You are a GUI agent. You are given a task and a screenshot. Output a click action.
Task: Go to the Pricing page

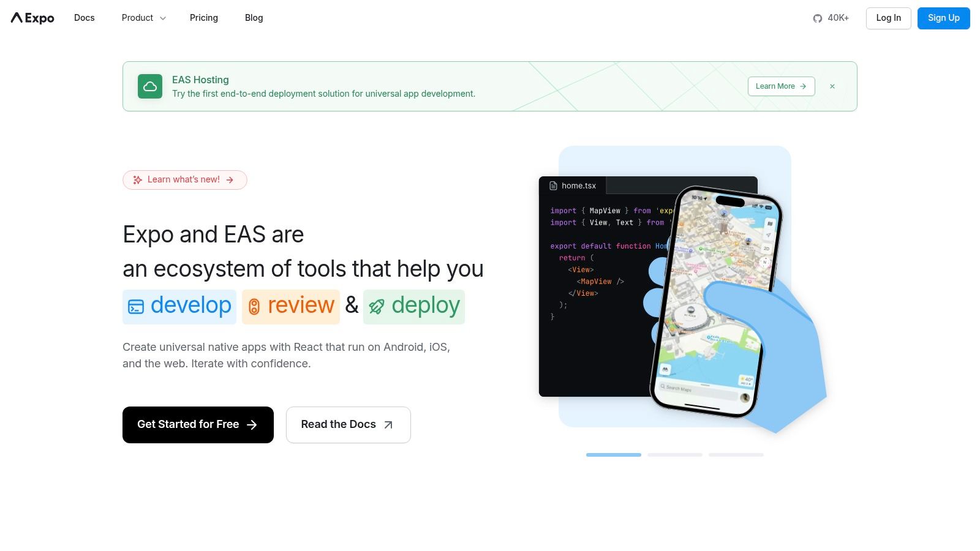point(204,18)
